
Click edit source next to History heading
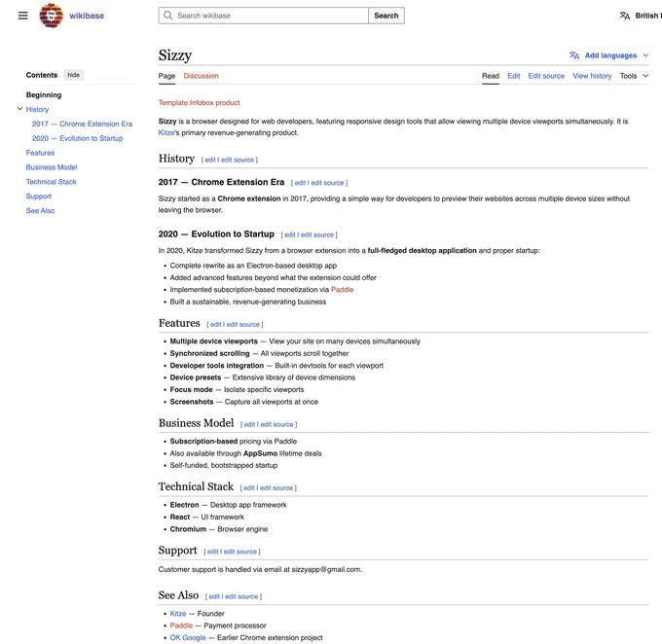click(238, 160)
